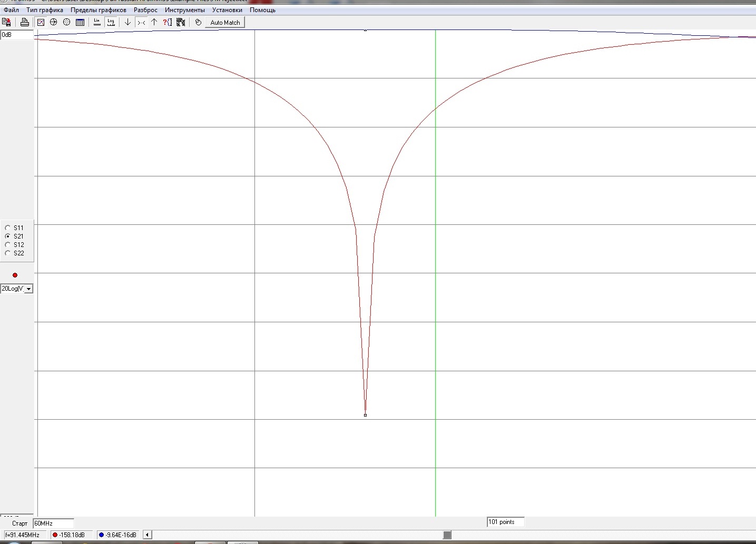Click the mouse icon beside Auto Match

pos(198,22)
